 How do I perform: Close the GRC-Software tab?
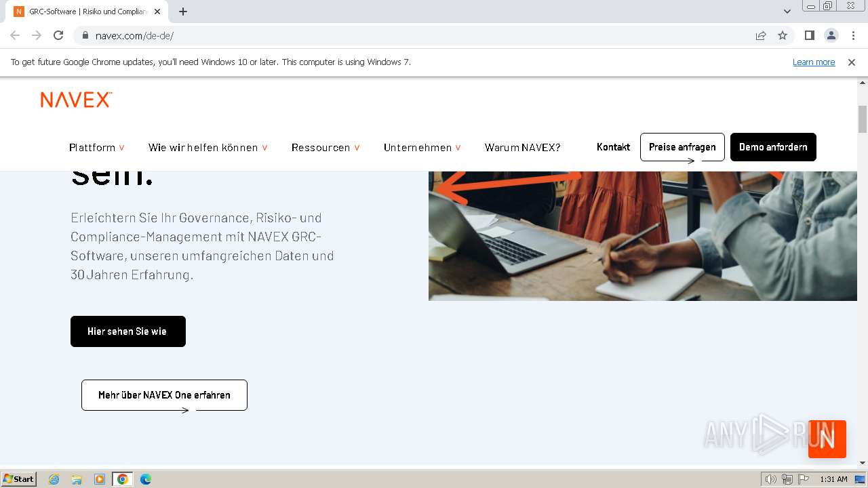click(158, 12)
